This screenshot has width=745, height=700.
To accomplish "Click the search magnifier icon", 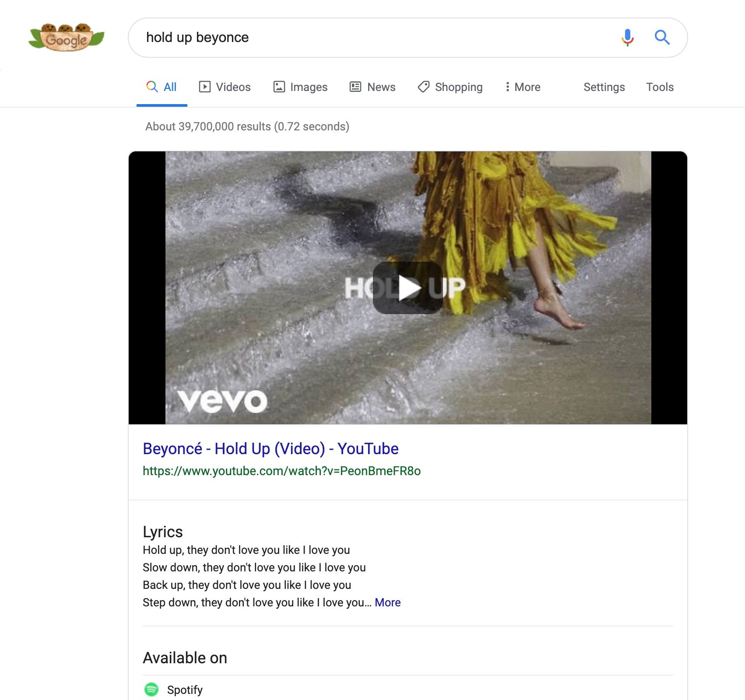I will click(663, 38).
